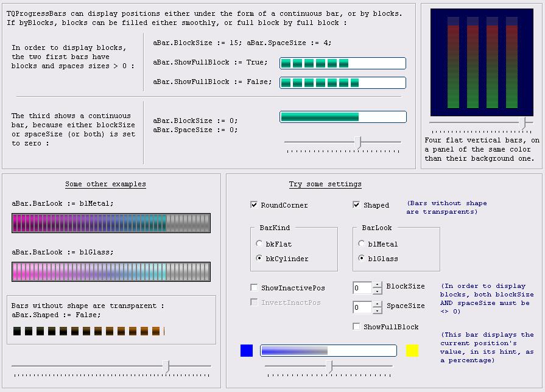Select the bkFlat radio button
The height and width of the screenshot is (392, 545).
[259, 244]
